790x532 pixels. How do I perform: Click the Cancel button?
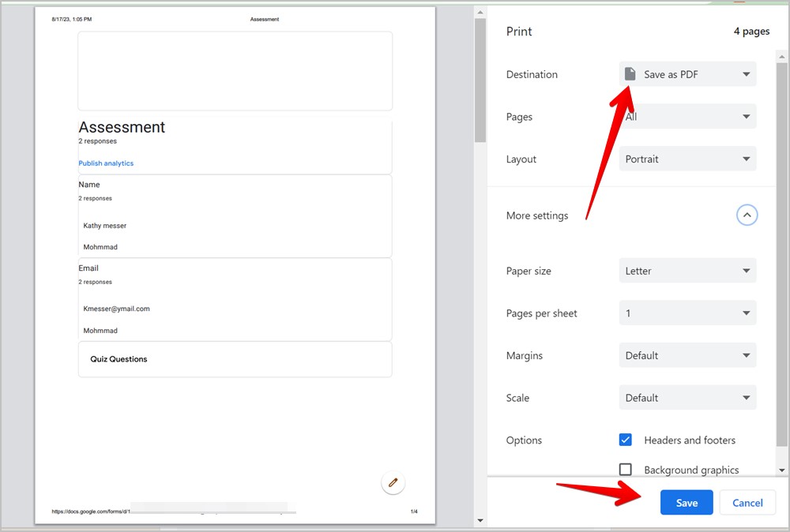pos(747,502)
